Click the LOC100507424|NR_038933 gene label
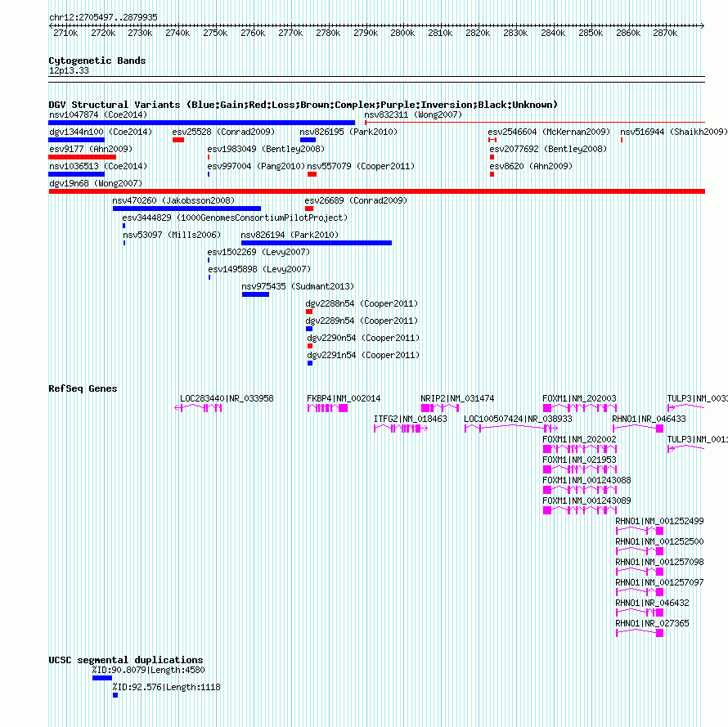This screenshot has height=727, width=728. 518,419
